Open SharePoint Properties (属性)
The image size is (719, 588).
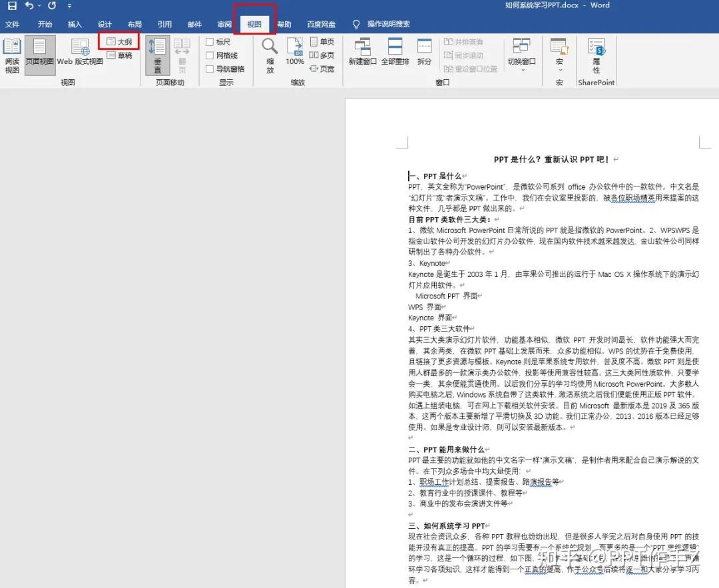(595, 53)
